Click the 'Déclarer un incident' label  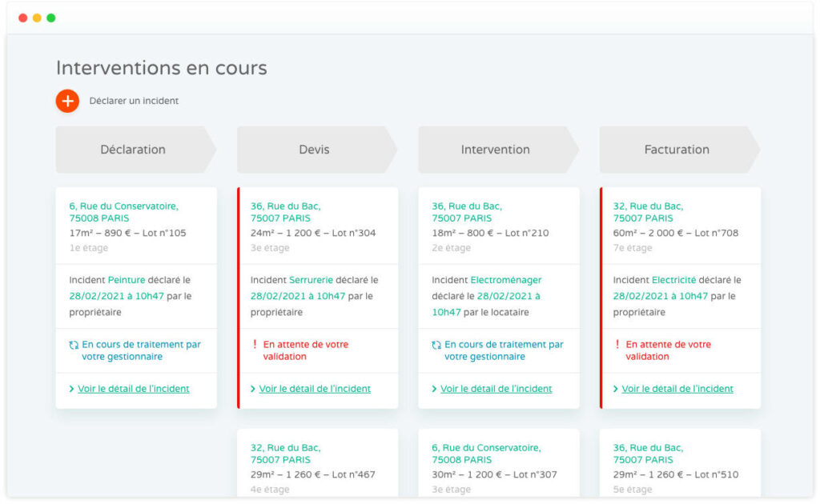coord(134,101)
